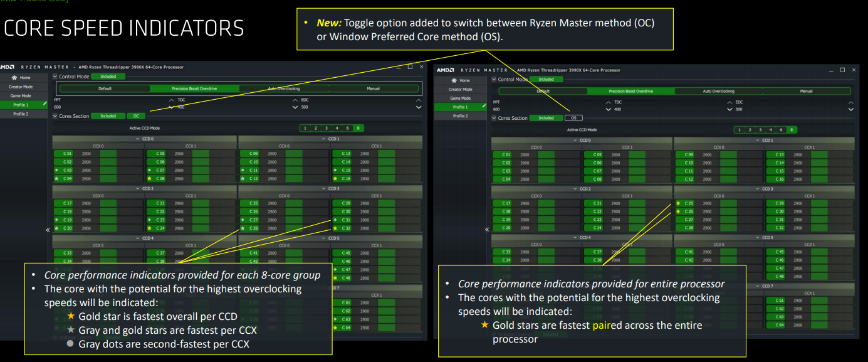Screen dimensions: 868x362
Task: Click the C 29 speed value 2900, right window
Action: [799, 203]
